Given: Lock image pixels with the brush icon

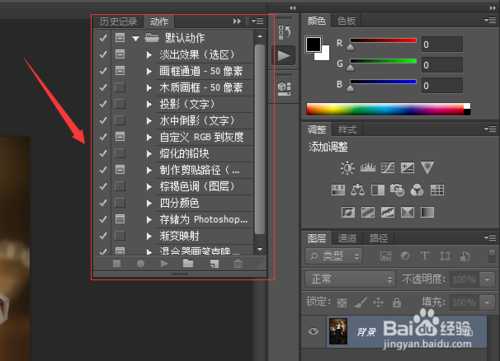Looking at the screenshot, I should (360, 303).
